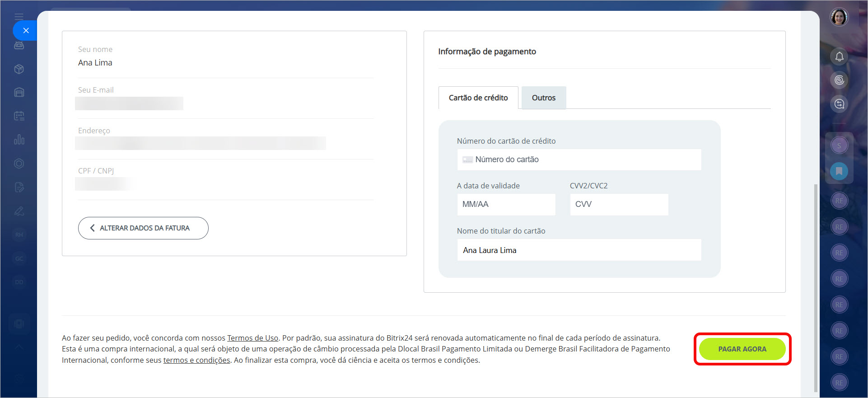Close the payment slider with the X button
The width and height of the screenshot is (868, 398).
[x=26, y=31]
